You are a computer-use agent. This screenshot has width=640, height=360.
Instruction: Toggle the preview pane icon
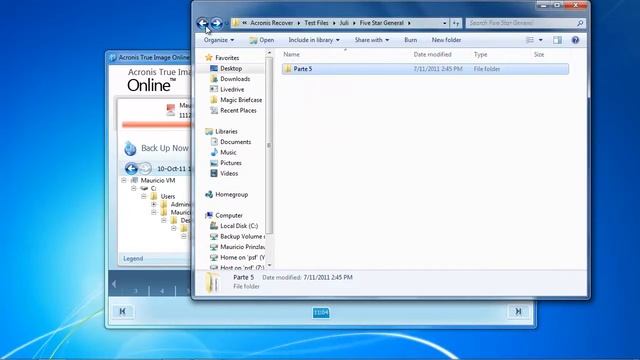pos(557,40)
